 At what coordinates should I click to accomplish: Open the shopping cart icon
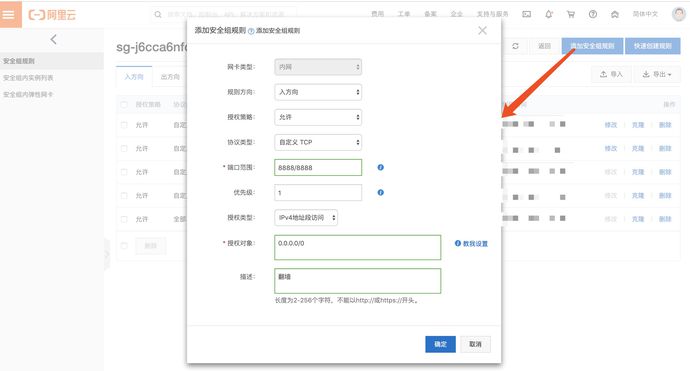pyautogui.click(x=571, y=15)
